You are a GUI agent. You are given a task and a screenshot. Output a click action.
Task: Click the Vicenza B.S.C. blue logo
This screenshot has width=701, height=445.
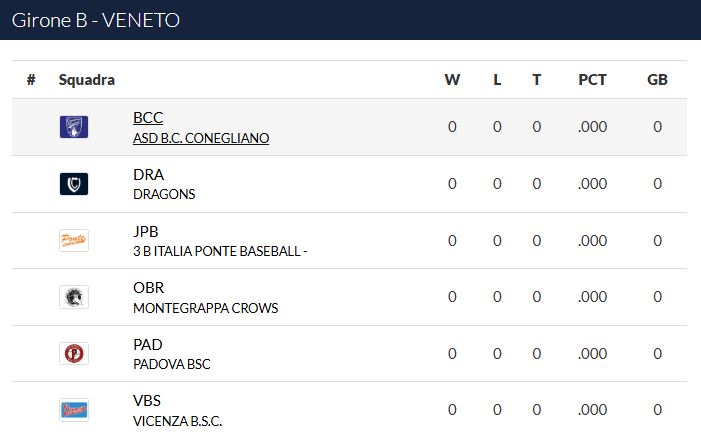74,410
